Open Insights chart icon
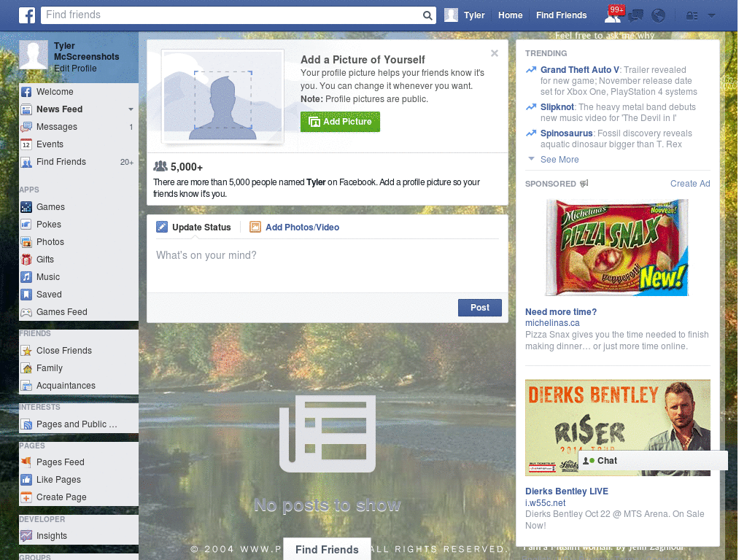The width and height of the screenshot is (747, 560). 27,536
